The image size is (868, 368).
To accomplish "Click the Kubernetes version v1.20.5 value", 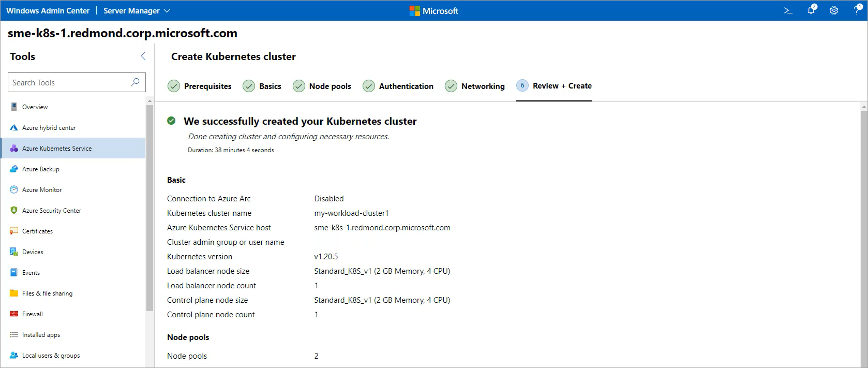I will [326, 256].
